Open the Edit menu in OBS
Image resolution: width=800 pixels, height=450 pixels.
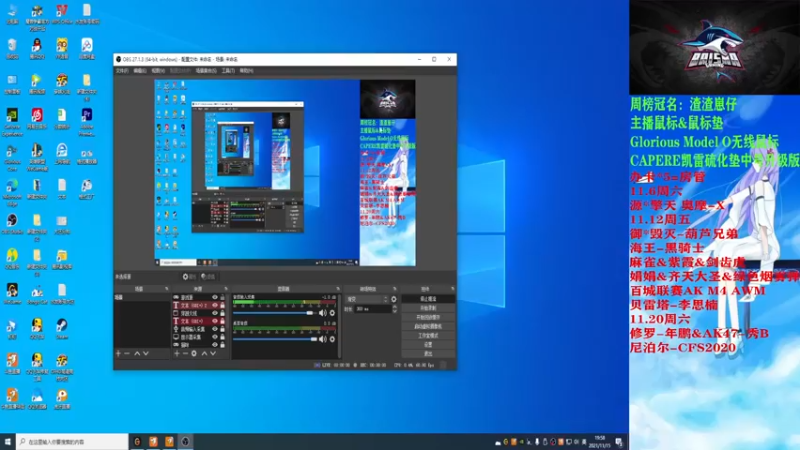[x=140, y=71]
